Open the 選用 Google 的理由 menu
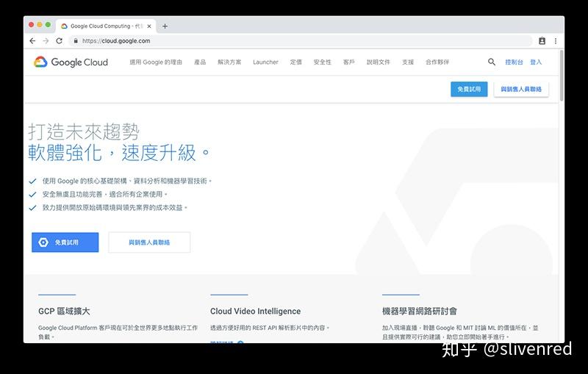 click(156, 62)
